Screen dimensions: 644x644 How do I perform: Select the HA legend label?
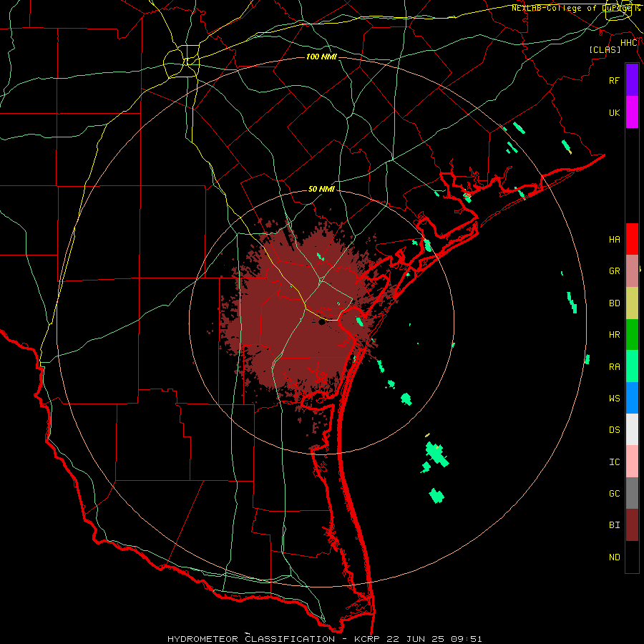point(614,239)
